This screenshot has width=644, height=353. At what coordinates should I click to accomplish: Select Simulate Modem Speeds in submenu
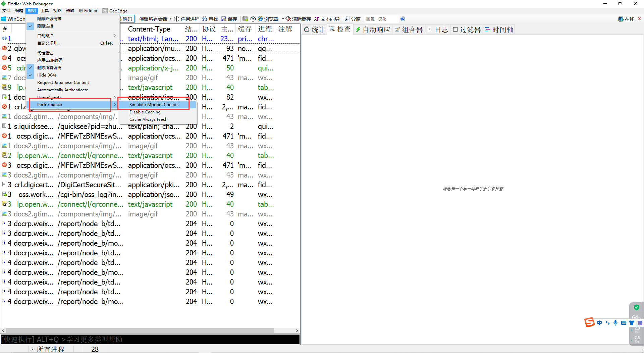click(154, 105)
